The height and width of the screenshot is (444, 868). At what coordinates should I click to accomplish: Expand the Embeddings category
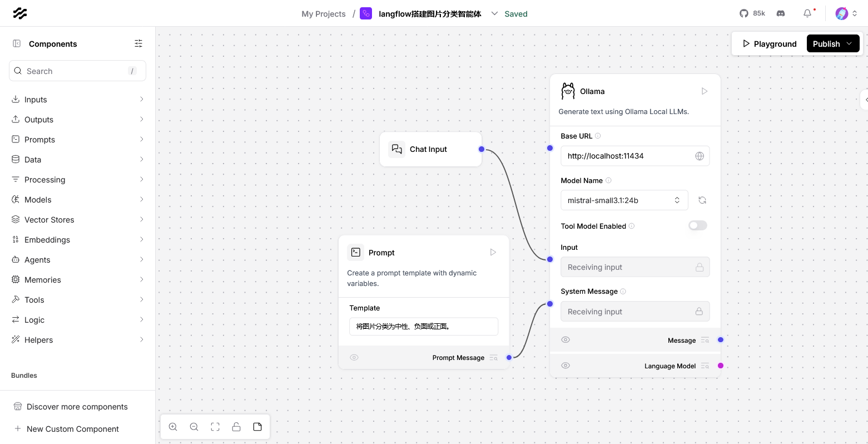click(78, 240)
